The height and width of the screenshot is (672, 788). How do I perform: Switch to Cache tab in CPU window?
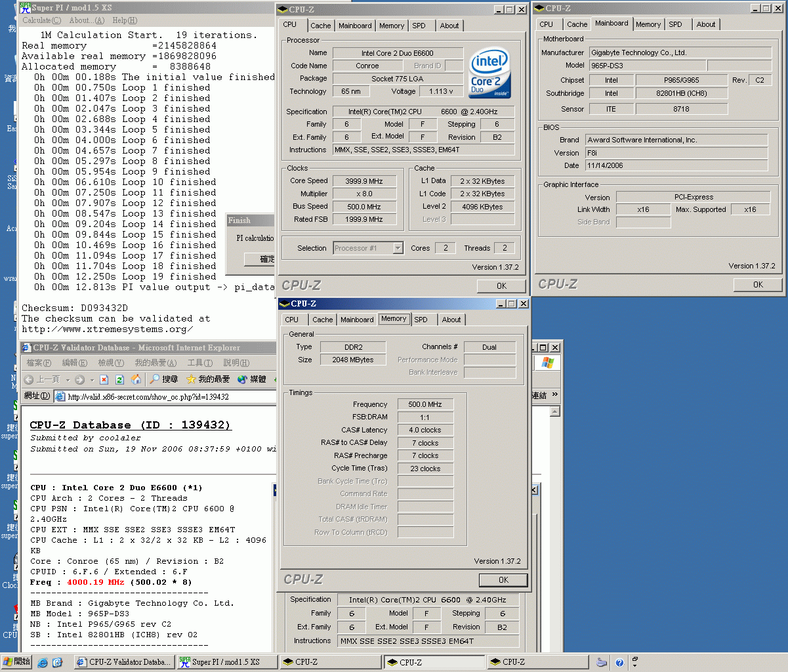tap(321, 26)
